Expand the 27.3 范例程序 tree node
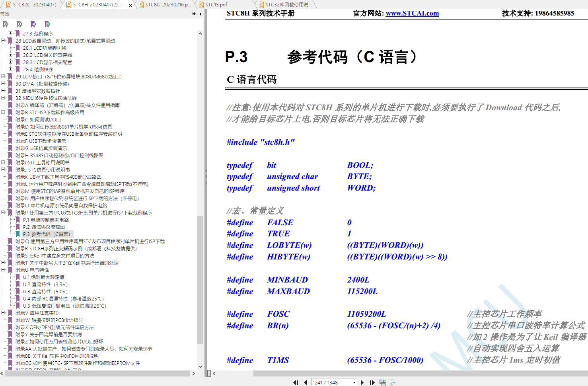Viewport: 588px width, 386px height. point(11,33)
